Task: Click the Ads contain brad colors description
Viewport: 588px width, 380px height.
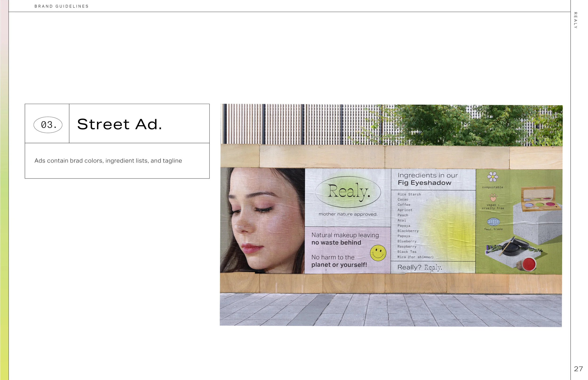Action: pos(108,161)
